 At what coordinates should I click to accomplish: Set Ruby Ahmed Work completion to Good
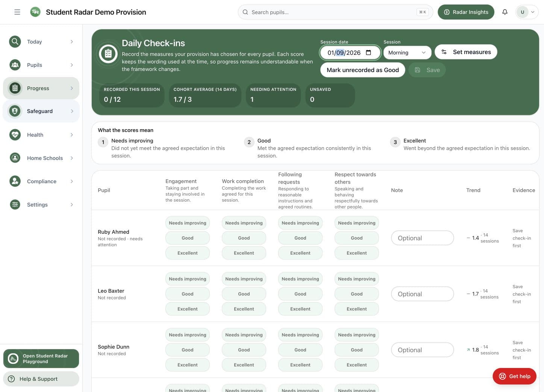point(244,238)
